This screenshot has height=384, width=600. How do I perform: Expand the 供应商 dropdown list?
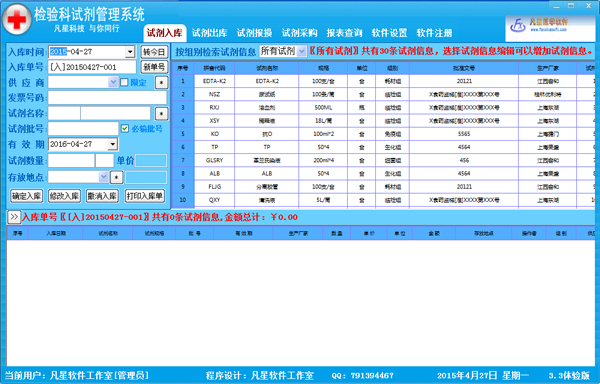(113, 82)
